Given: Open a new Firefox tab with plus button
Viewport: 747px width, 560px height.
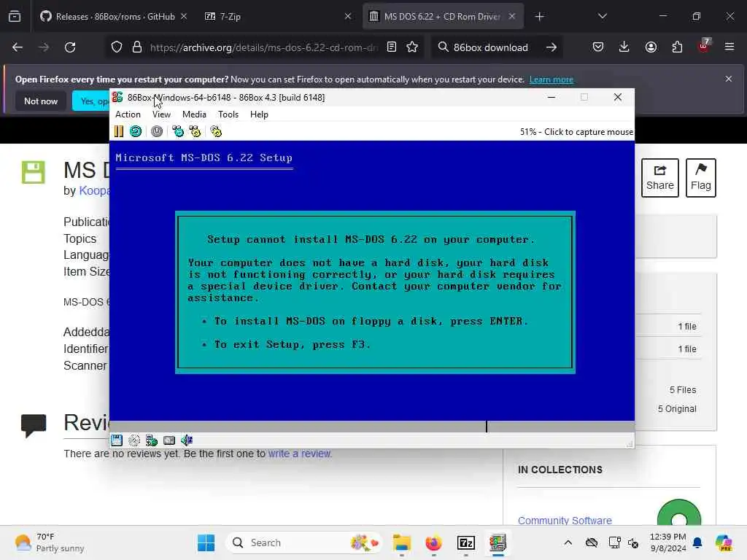Looking at the screenshot, I should coord(539,17).
